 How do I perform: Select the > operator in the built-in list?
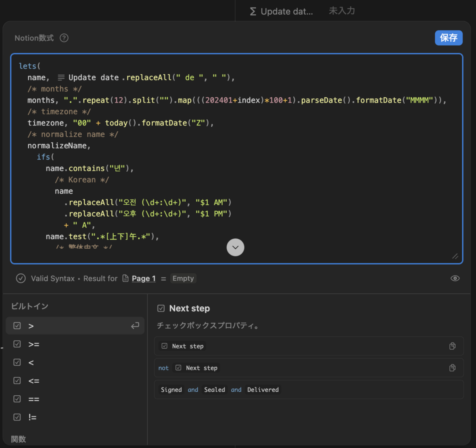[x=75, y=325]
